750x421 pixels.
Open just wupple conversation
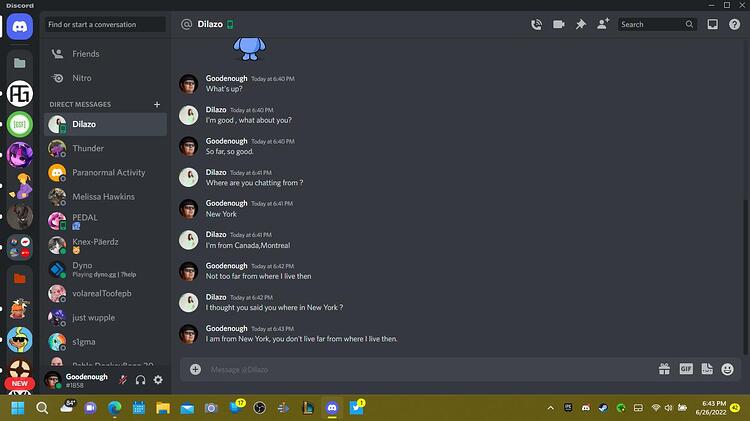105,318
